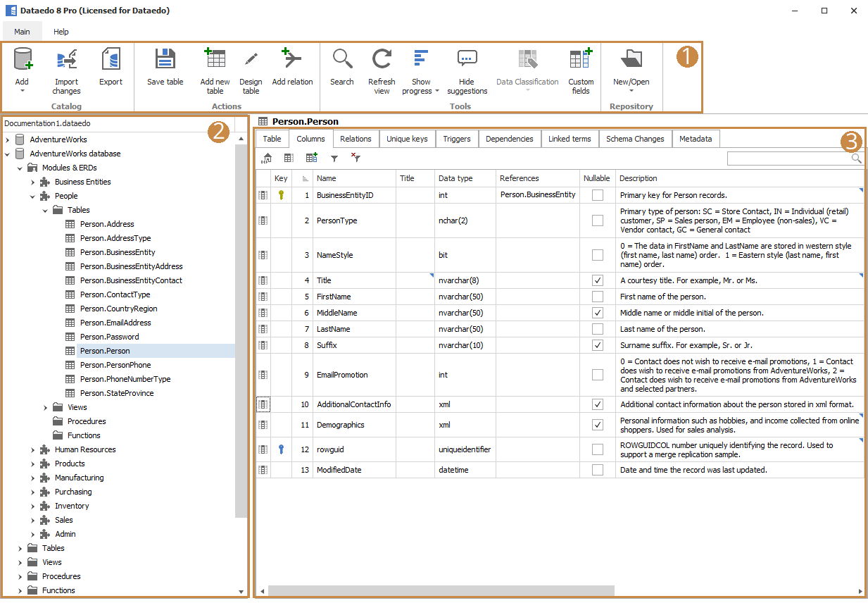
Task: Click the Refresh view icon
Action: point(382,59)
